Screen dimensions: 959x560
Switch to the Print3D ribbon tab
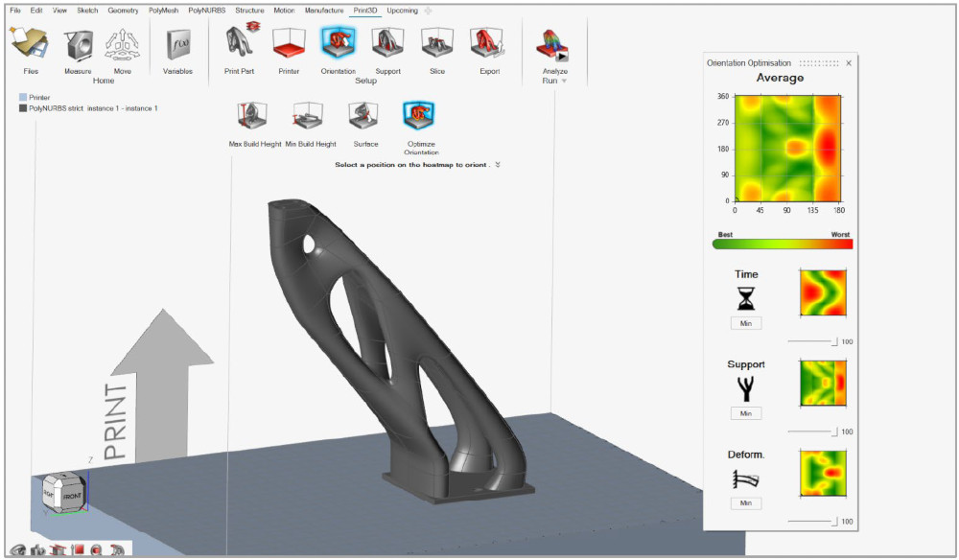pyautogui.click(x=367, y=10)
